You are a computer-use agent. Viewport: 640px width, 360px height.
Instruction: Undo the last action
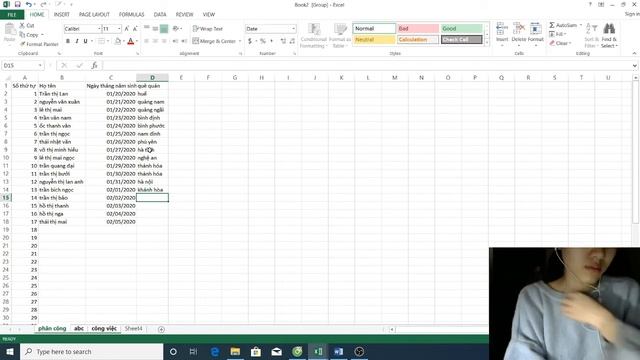pos(28,4)
